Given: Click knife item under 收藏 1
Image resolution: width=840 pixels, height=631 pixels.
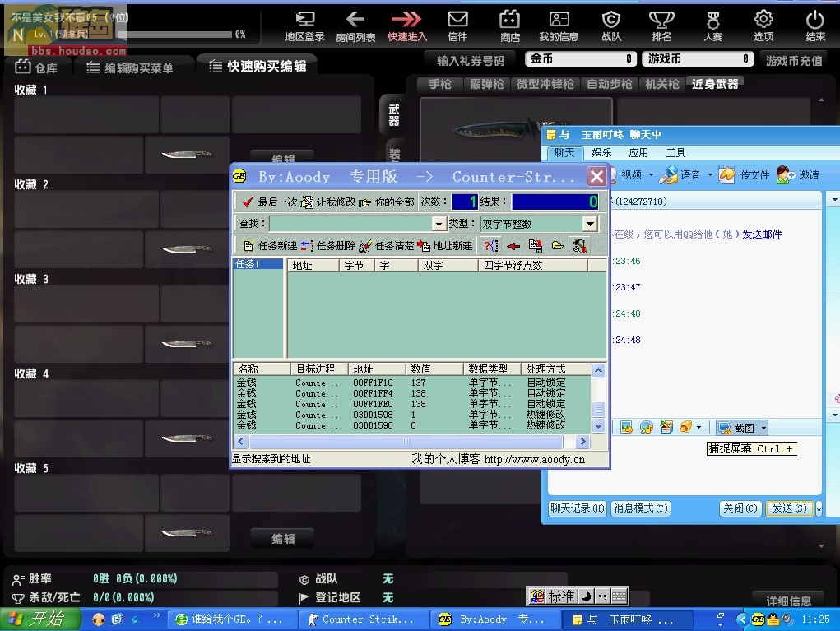Looking at the screenshot, I should [187, 155].
